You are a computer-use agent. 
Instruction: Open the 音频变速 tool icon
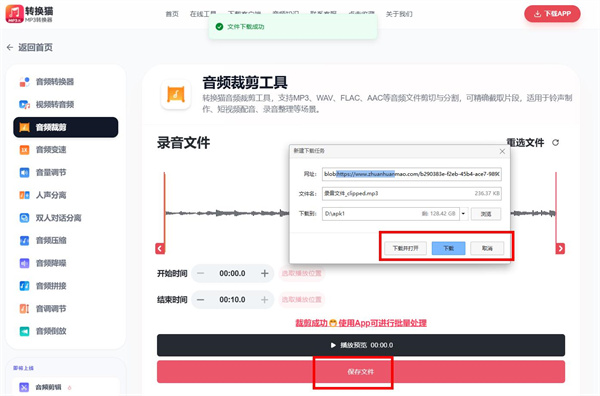click(24, 150)
